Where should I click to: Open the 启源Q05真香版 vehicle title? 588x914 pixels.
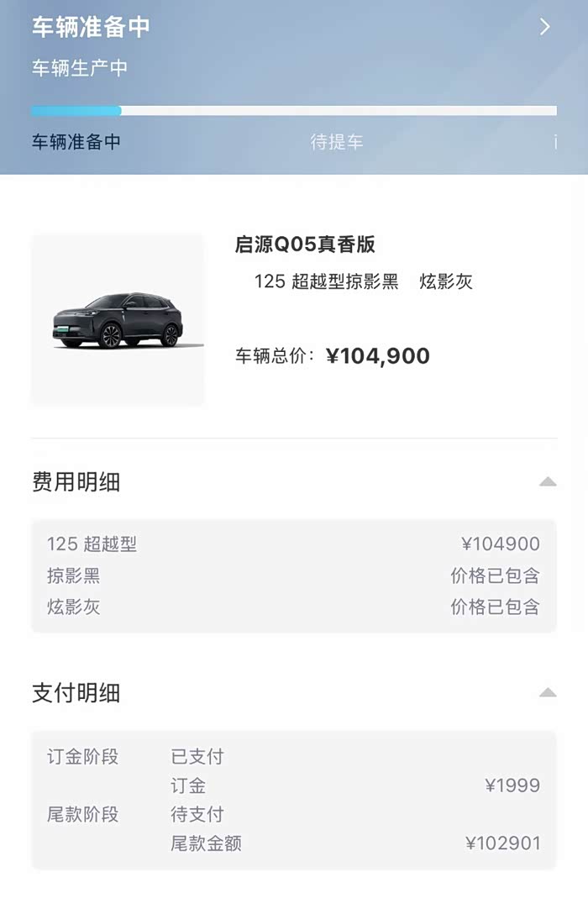305,244
